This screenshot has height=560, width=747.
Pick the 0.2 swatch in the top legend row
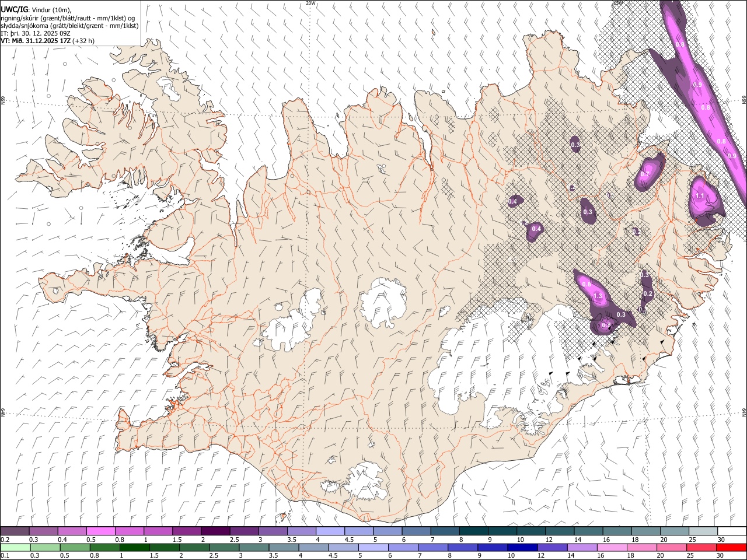point(15,531)
